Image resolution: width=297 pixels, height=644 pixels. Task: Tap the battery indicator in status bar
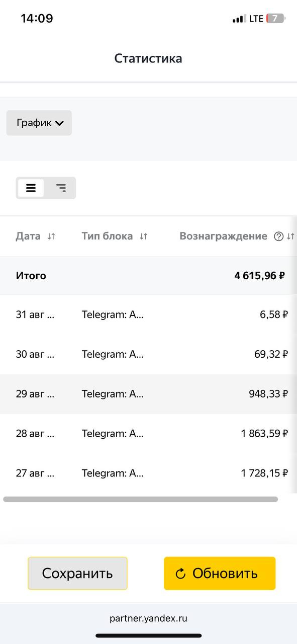pyautogui.click(x=276, y=19)
